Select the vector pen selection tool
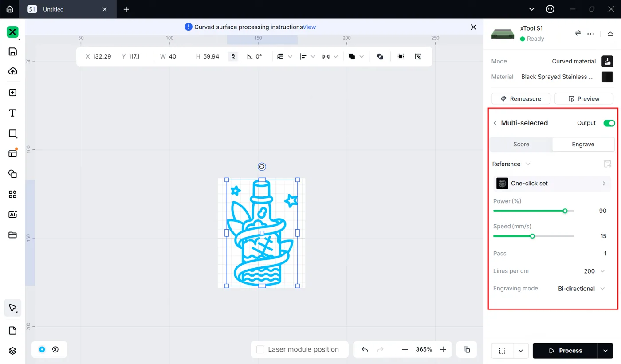 [x=12, y=308]
